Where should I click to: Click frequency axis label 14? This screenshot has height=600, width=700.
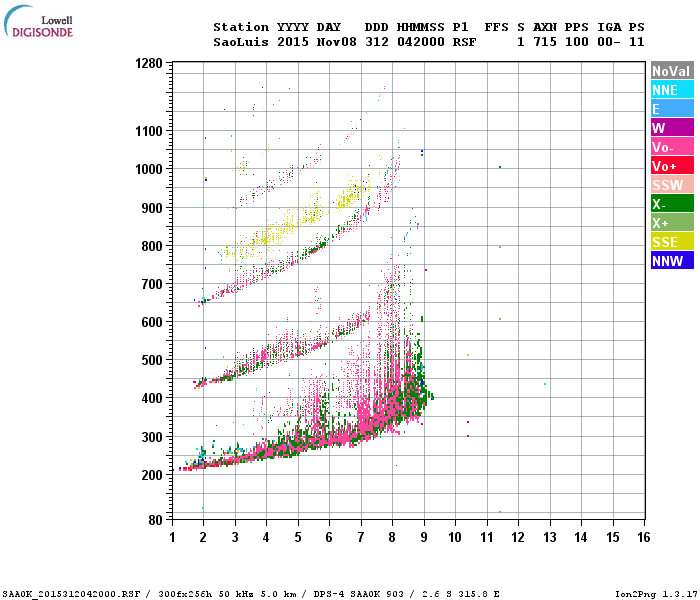[581, 537]
